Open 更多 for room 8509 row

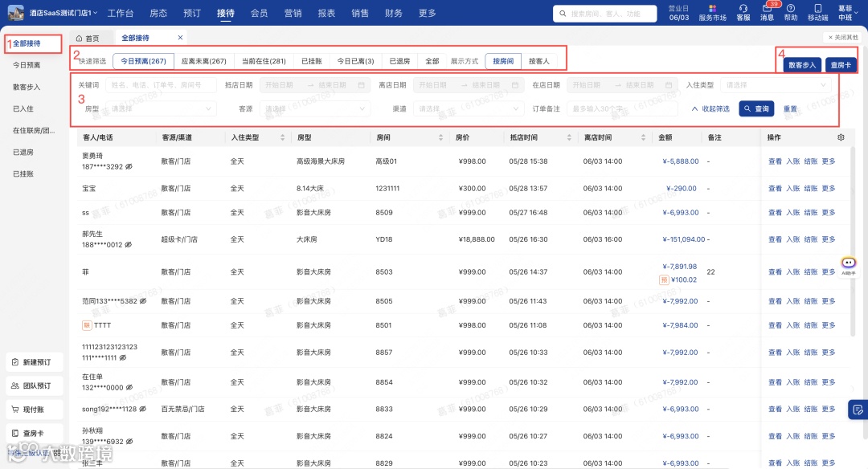point(828,212)
